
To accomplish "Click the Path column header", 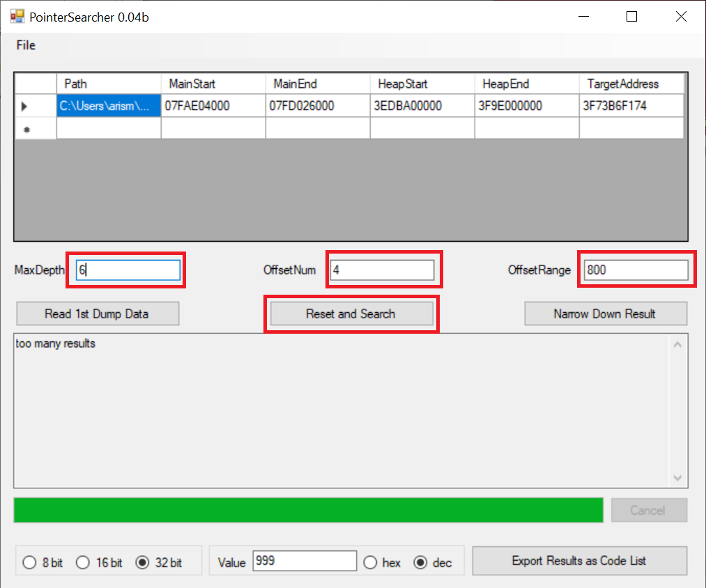I will pos(109,84).
